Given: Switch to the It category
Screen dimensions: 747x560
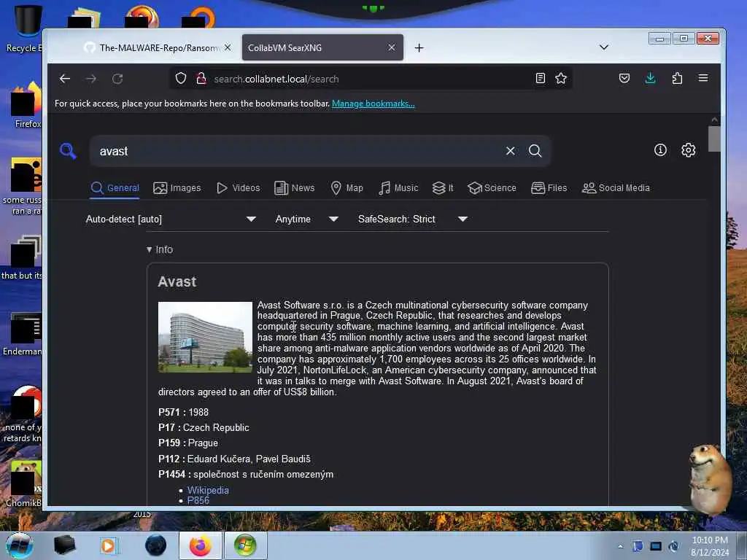Looking at the screenshot, I should (443, 188).
